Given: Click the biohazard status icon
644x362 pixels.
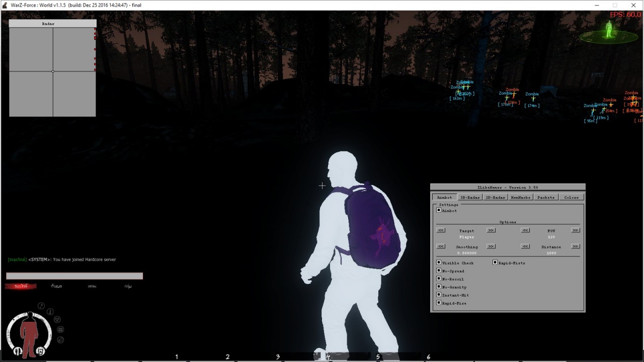Looking at the screenshot, I should [57, 319].
